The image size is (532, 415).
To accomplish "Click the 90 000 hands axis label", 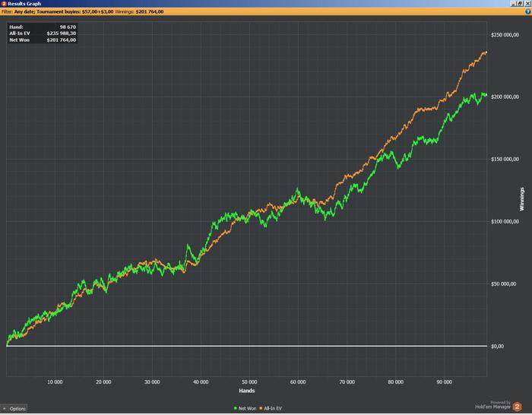I will click(444, 382).
